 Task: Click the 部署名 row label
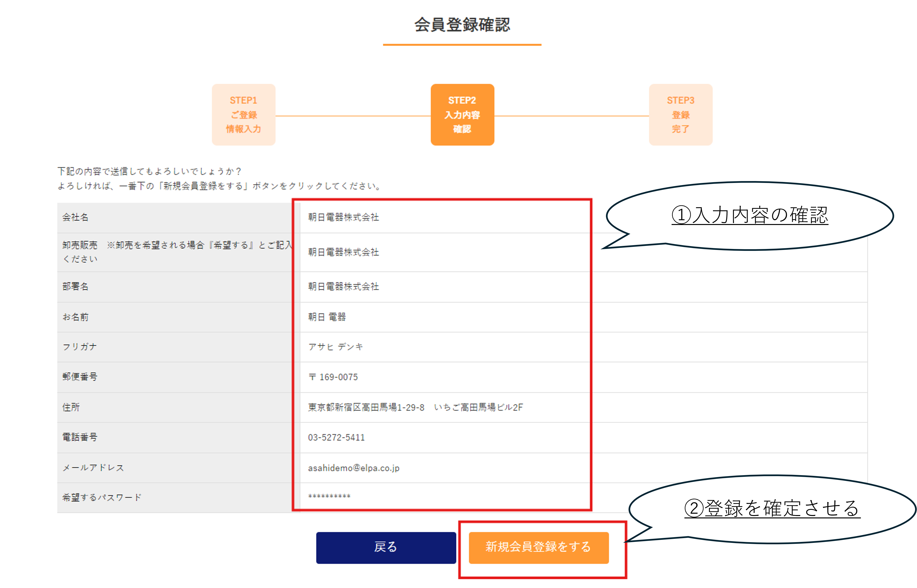point(75,286)
